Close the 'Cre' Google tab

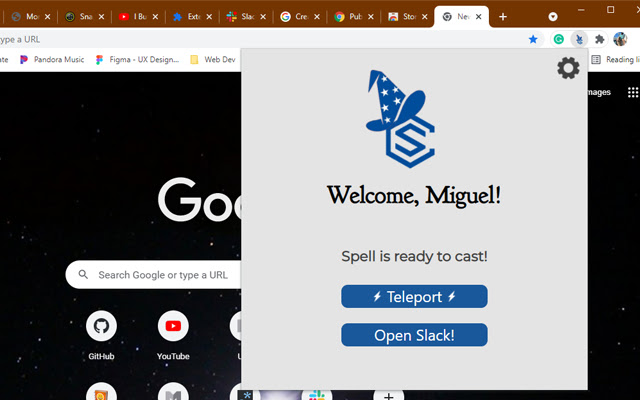317,17
